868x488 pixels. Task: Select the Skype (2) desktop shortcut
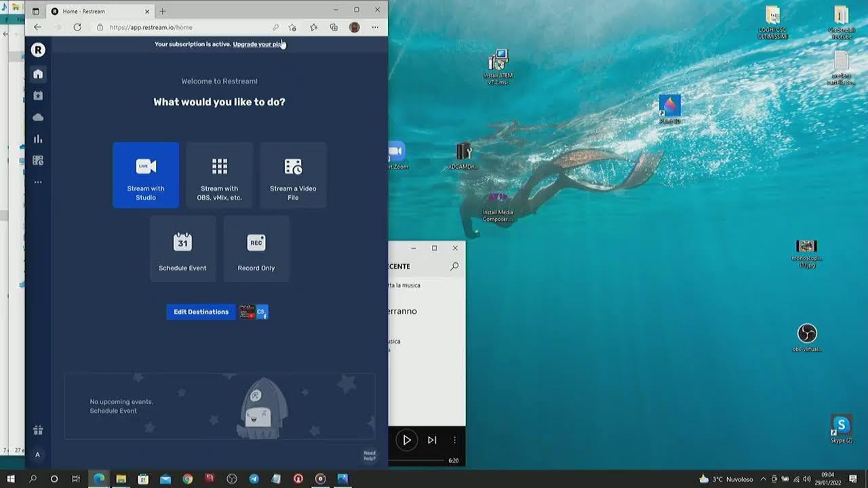tap(842, 430)
